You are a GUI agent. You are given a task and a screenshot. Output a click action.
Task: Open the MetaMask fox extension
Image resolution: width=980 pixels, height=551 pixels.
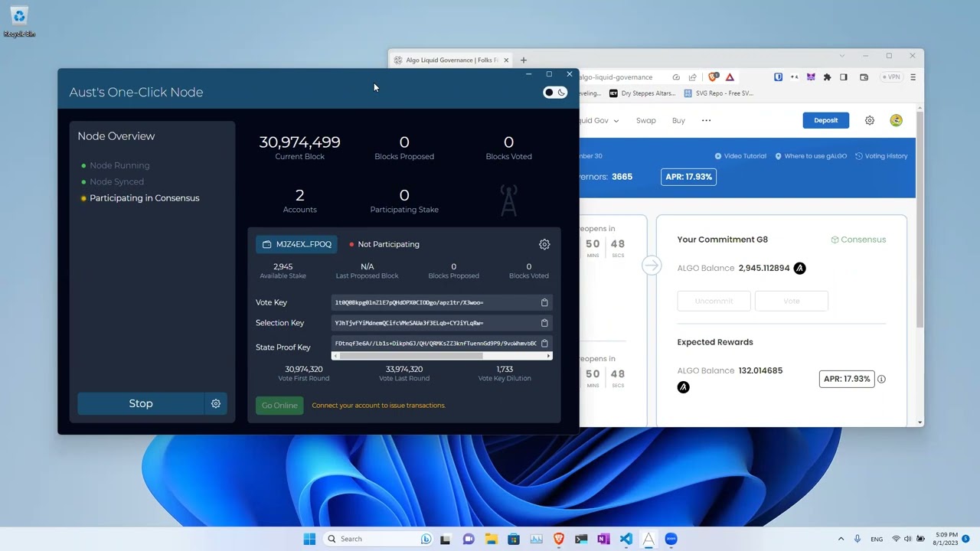coord(811,77)
